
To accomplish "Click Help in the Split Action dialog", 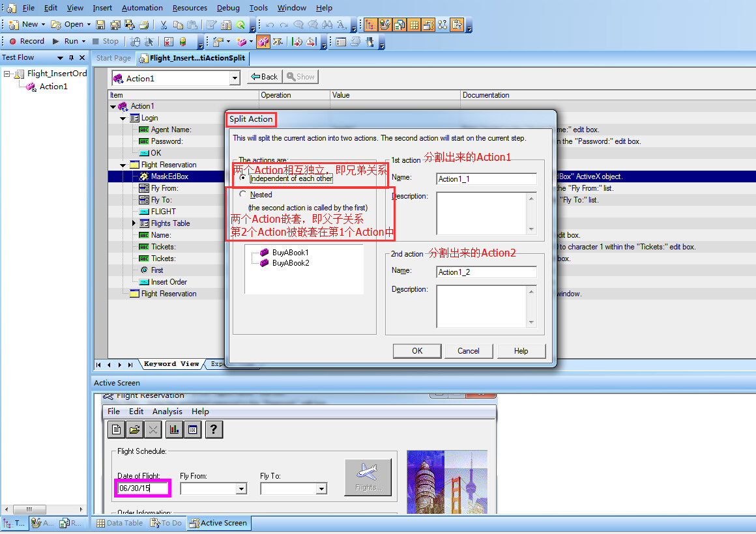I will (521, 351).
